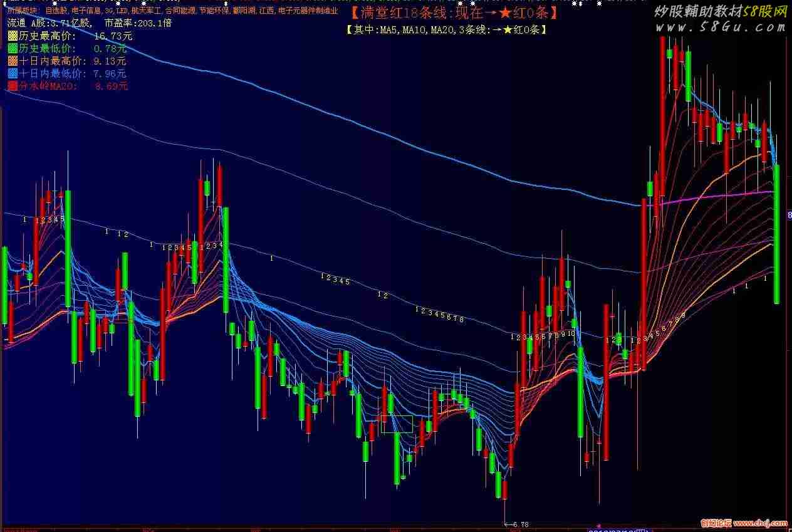Click the yellow swatch beside 历史最高价

[13, 36]
